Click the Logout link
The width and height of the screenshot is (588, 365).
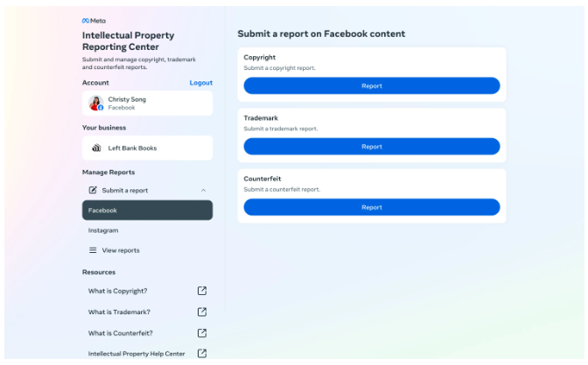[x=201, y=82]
